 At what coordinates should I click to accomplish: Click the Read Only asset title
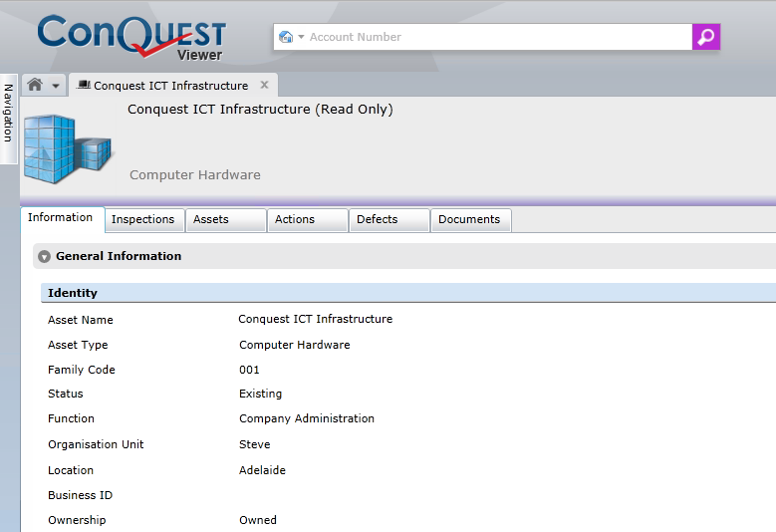(x=260, y=110)
